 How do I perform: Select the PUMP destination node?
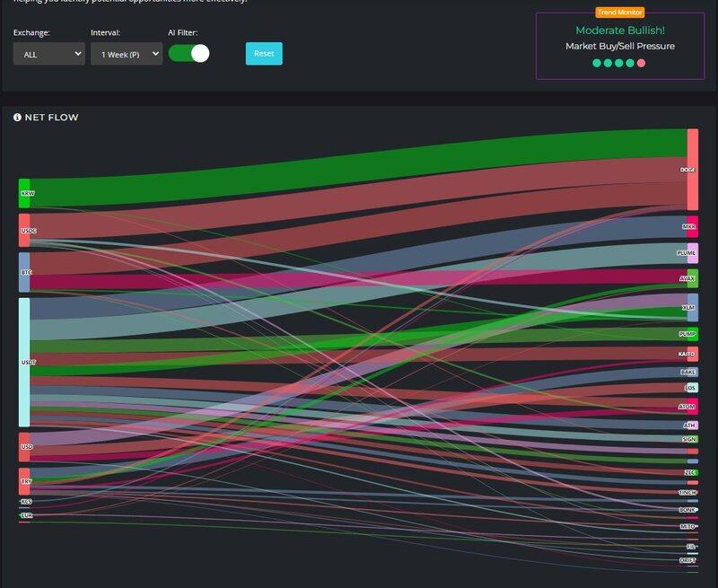click(693, 334)
